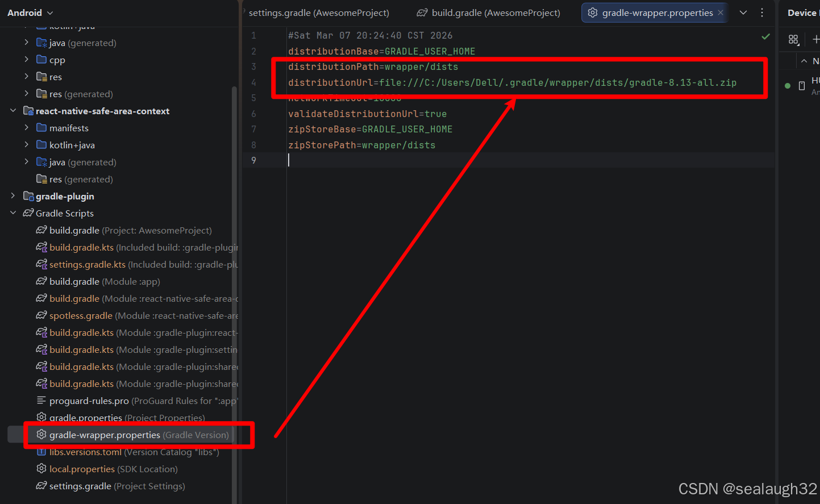Screen dimensions: 820x504
Task: Click the zipStorePath=wrapper/dists line
Action: [x=361, y=145]
